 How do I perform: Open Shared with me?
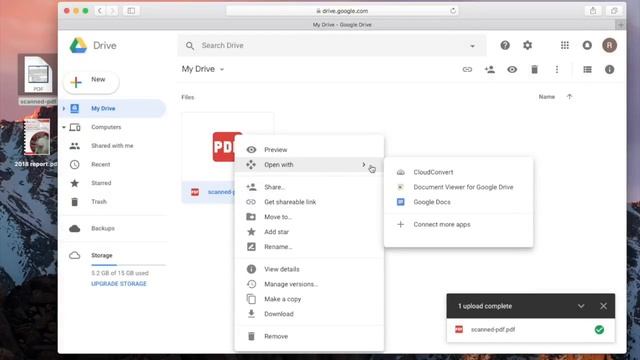pyautogui.click(x=112, y=146)
